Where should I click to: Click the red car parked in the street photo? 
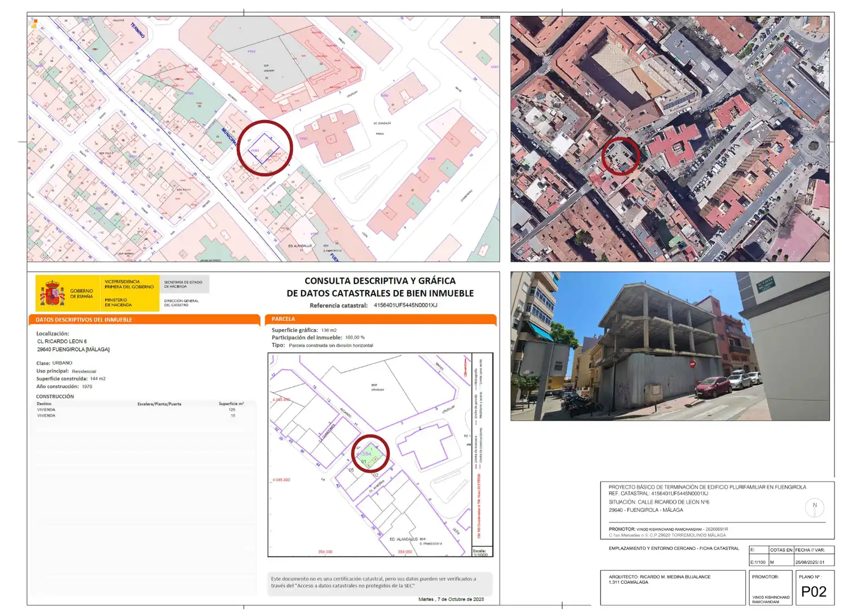tap(713, 387)
